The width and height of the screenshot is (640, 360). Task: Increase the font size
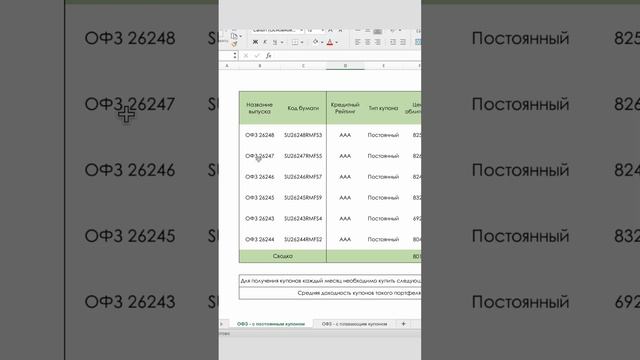330,30
